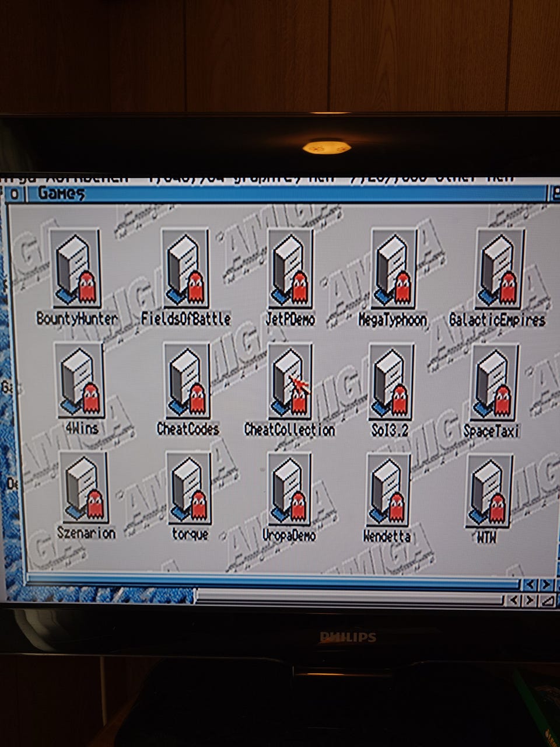The image size is (560, 747).
Task: Click the CheatCollection text label
Action: (289, 430)
